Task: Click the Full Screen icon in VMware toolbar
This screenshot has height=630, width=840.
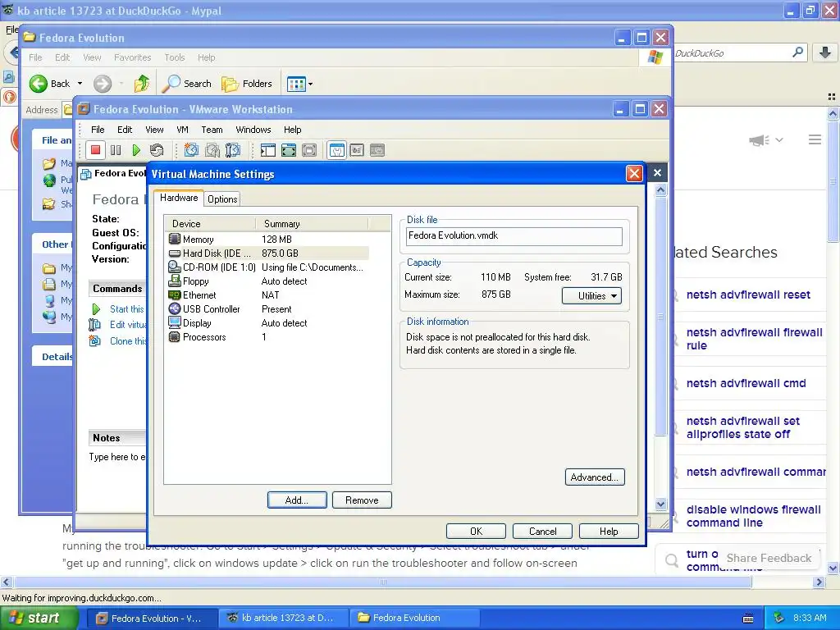Action: coord(289,151)
